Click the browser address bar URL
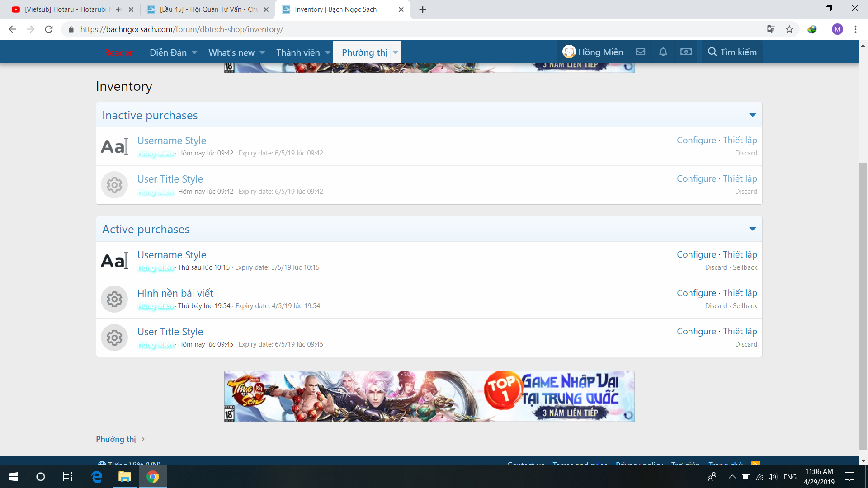Image resolution: width=868 pixels, height=488 pixels. [x=182, y=29]
